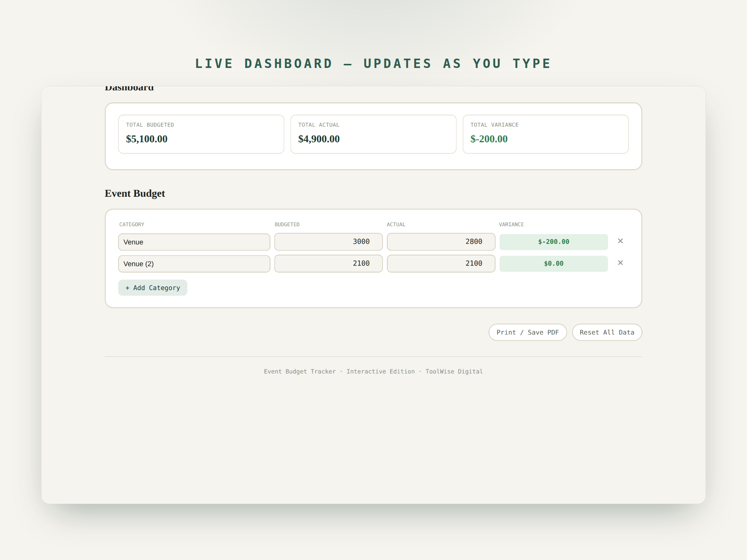Click the TOTAL ACTUAL label
Screen dimensions: 747x560
point(319,125)
